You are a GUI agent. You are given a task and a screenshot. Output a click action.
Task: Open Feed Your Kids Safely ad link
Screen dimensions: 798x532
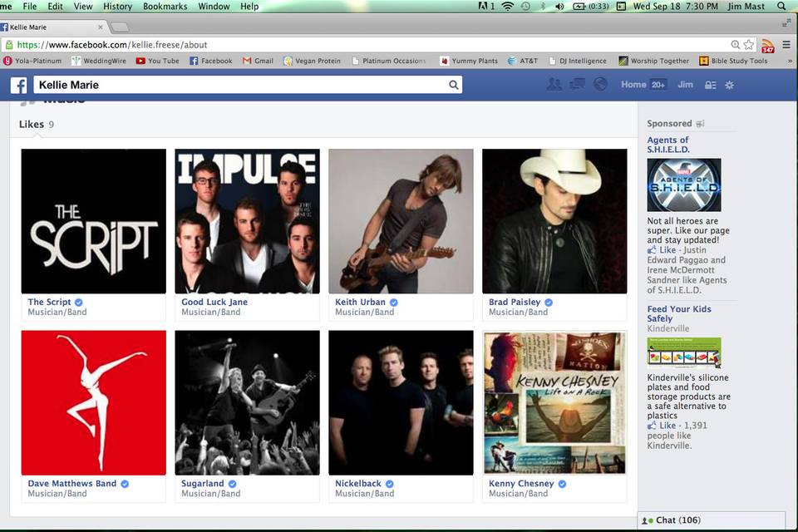[679, 313]
